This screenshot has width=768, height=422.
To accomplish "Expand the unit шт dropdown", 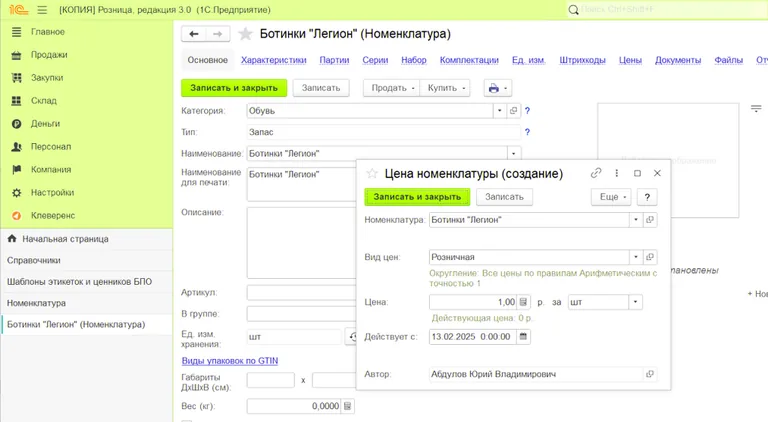I will pos(635,302).
